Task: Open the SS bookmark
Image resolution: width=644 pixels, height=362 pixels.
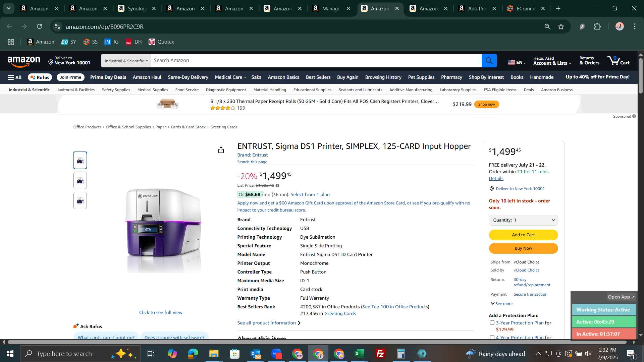Action: pos(91,42)
